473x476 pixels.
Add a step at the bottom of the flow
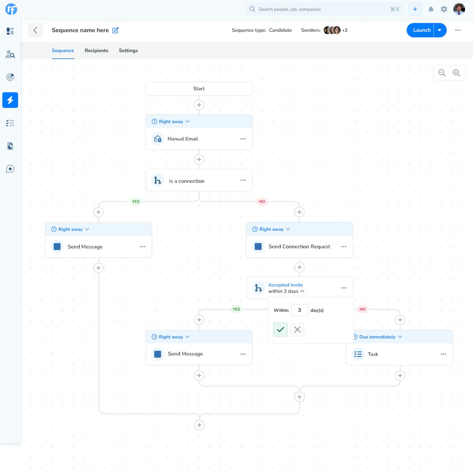tap(199, 425)
